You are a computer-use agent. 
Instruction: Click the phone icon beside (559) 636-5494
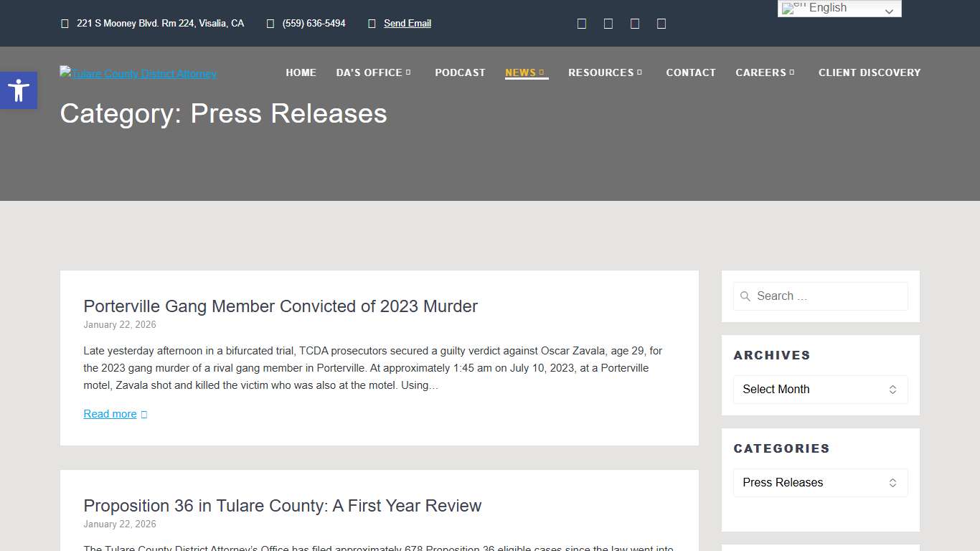click(x=269, y=23)
